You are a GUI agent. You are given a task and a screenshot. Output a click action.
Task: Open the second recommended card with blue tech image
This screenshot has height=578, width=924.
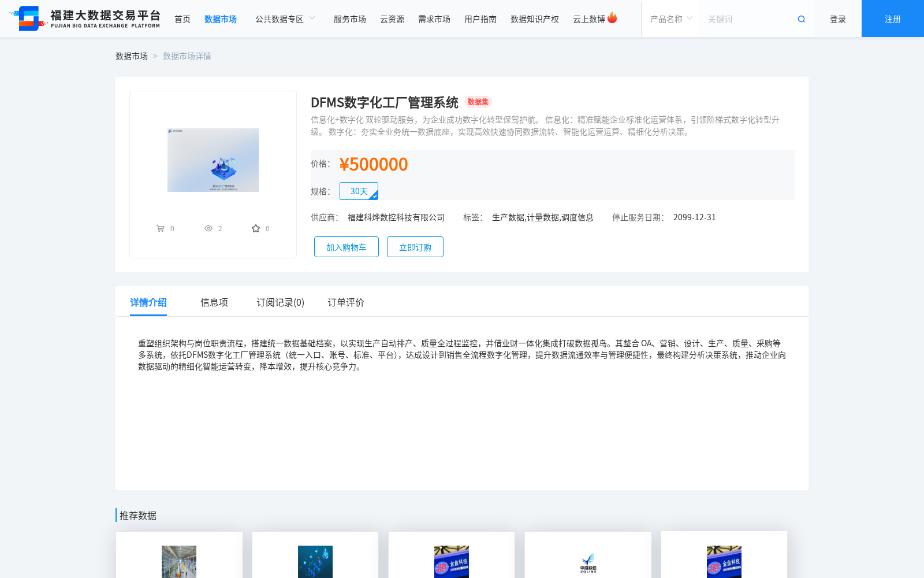point(315,555)
